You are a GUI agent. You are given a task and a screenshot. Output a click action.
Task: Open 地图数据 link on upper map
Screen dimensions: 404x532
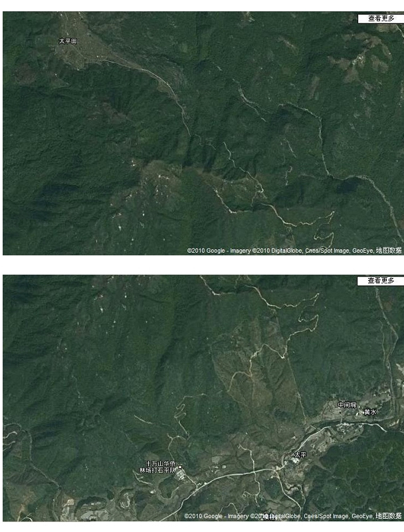tap(389, 251)
